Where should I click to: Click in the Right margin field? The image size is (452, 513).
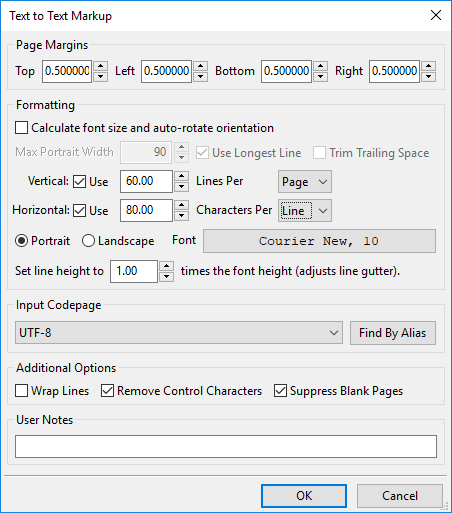(394, 71)
